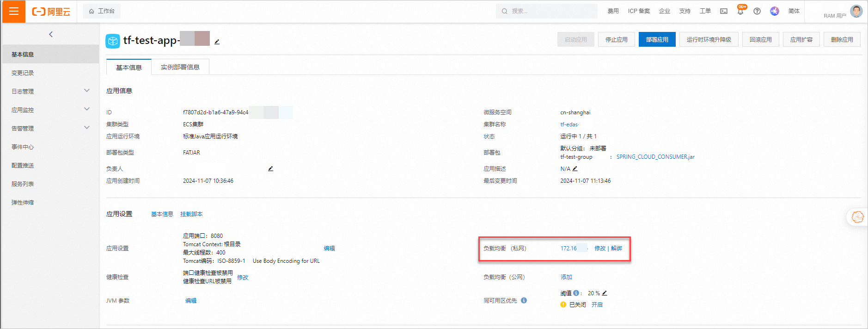Edit the application name pencil icon
Image resolution: width=868 pixels, height=329 pixels.
click(x=217, y=42)
